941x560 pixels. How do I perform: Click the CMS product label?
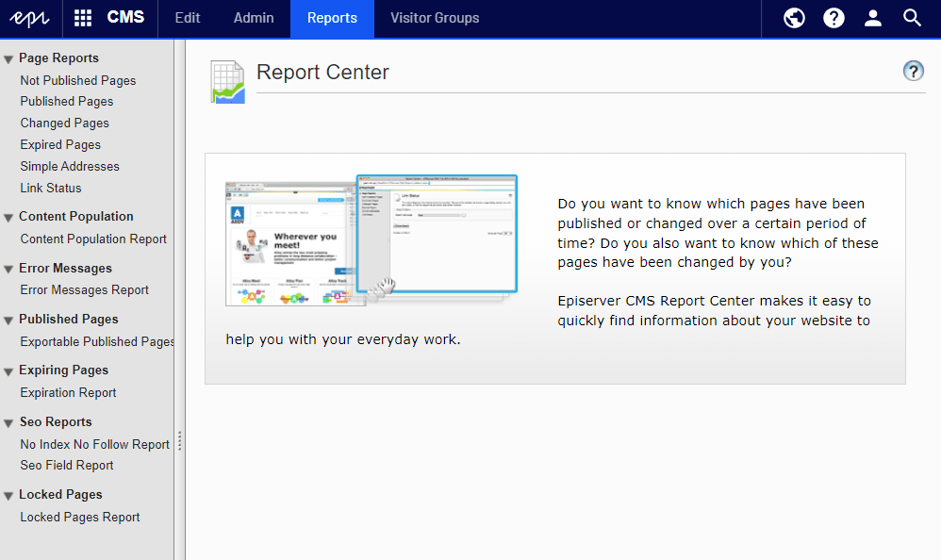(125, 17)
